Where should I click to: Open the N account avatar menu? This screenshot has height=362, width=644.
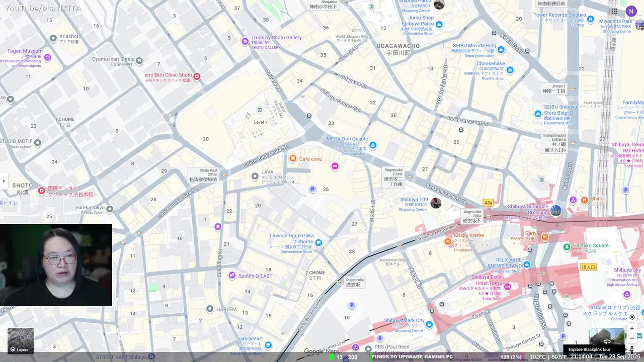(x=631, y=11)
